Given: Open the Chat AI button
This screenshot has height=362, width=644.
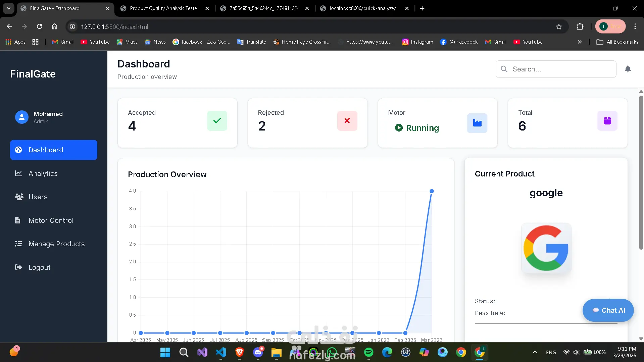Looking at the screenshot, I should coord(608,310).
